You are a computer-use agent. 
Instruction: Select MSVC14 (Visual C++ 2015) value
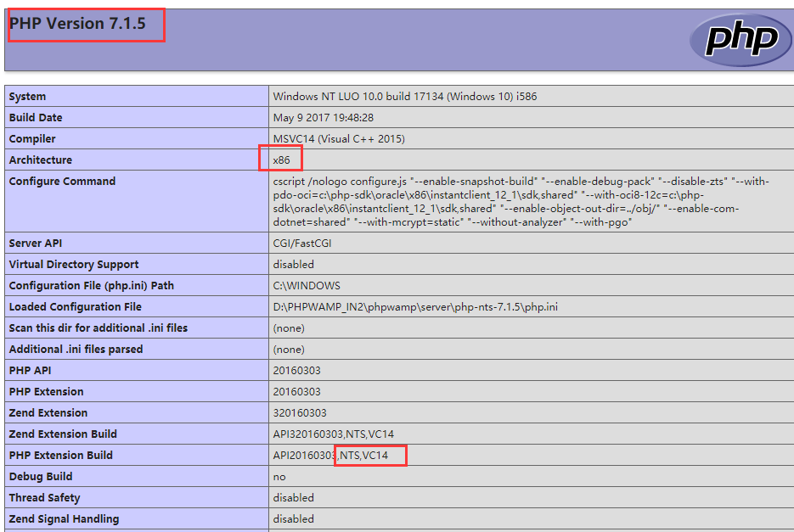[x=339, y=138]
